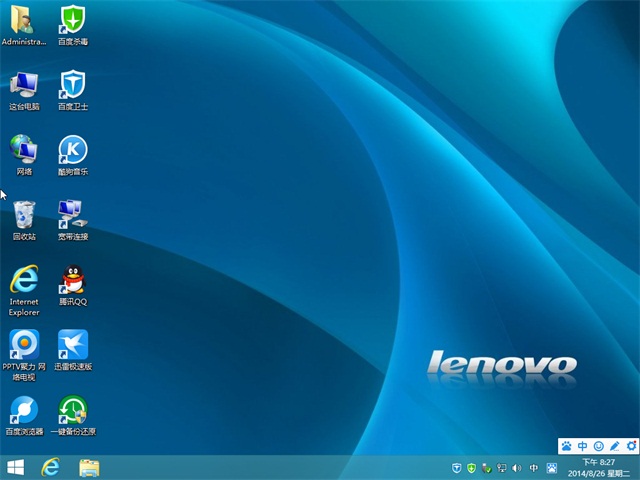Open the emoji smiley on the IME toolbar

click(598, 445)
